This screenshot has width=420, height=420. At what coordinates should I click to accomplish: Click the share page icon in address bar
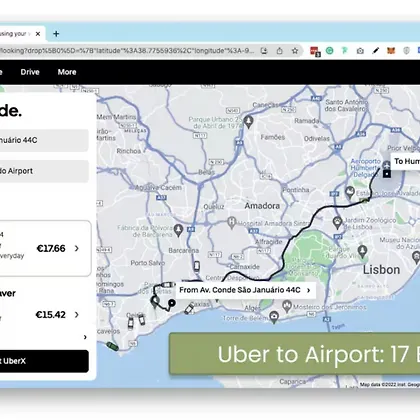point(279,51)
